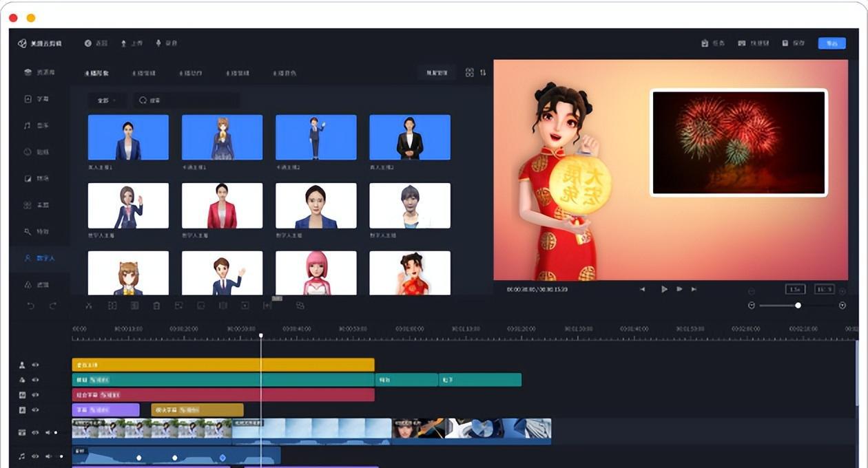
Task: Step forward one frame in the preview
Action: point(680,289)
